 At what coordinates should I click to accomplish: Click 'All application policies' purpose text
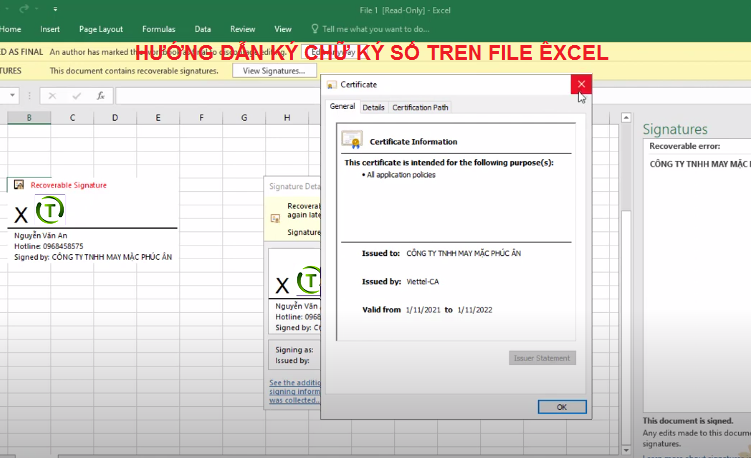click(x=401, y=175)
